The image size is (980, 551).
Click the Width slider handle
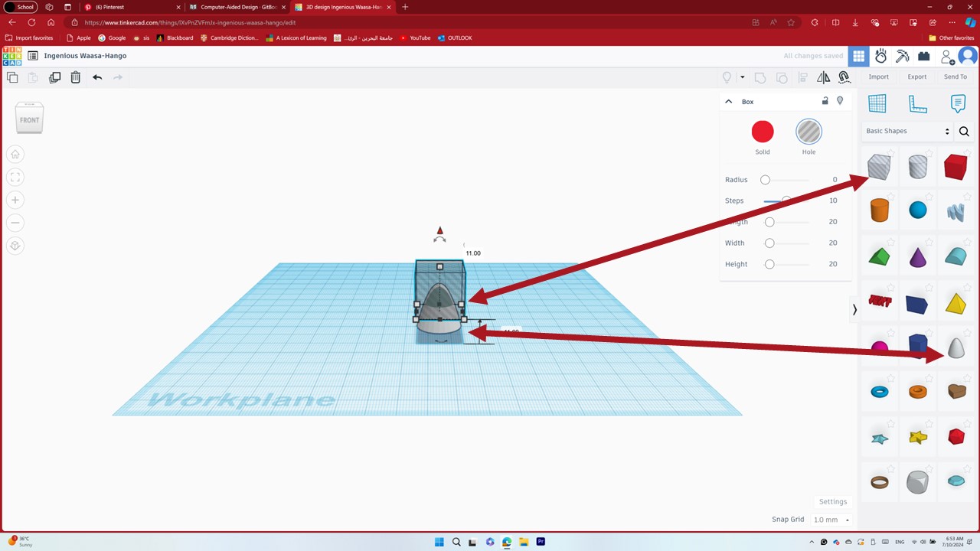click(769, 243)
